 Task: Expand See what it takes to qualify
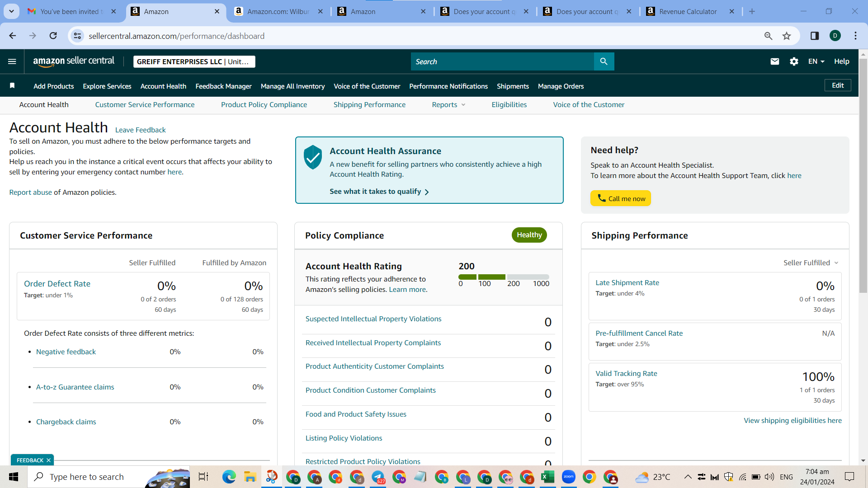tap(379, 192)
